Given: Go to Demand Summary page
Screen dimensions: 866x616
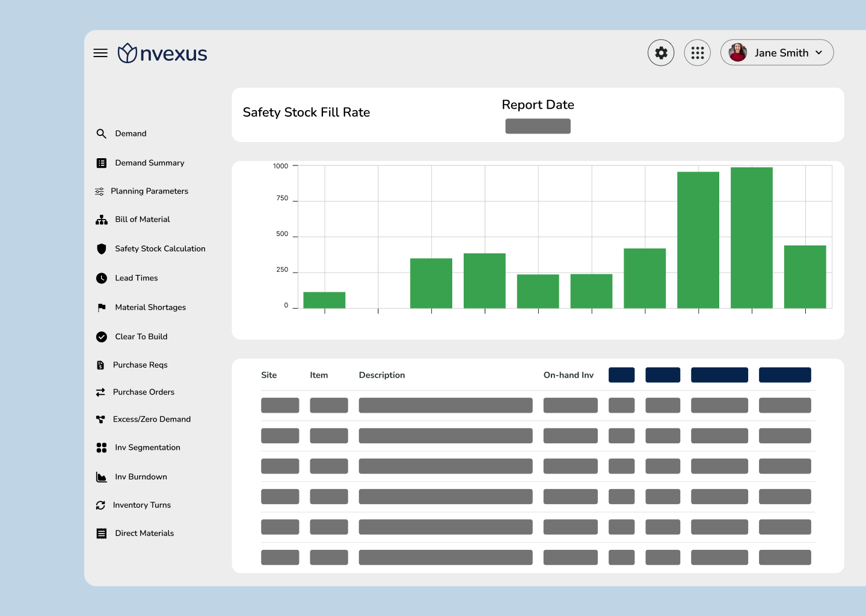Looking at the screenshot, I should [150, 163].
